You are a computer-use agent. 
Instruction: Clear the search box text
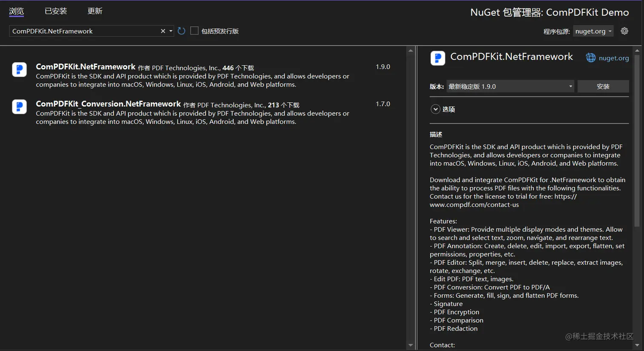point(163,31)
